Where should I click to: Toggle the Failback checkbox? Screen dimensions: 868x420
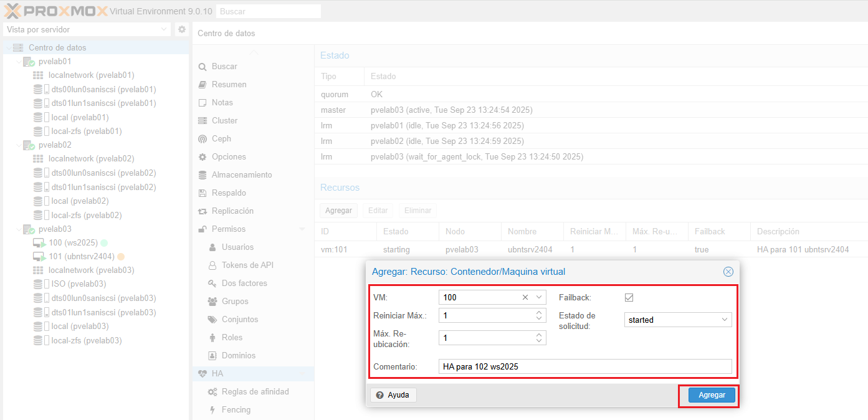tap(629, 297)
